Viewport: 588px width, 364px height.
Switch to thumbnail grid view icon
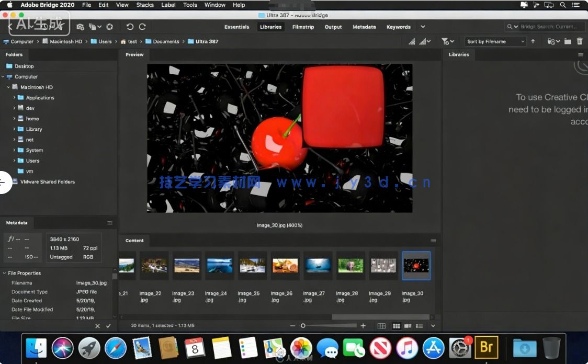point(397,325)
